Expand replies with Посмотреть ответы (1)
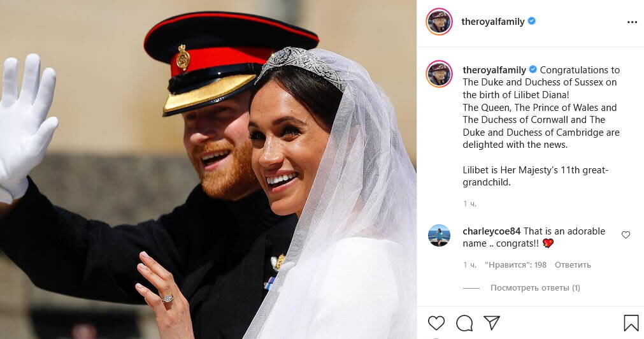 pos(535,288)
